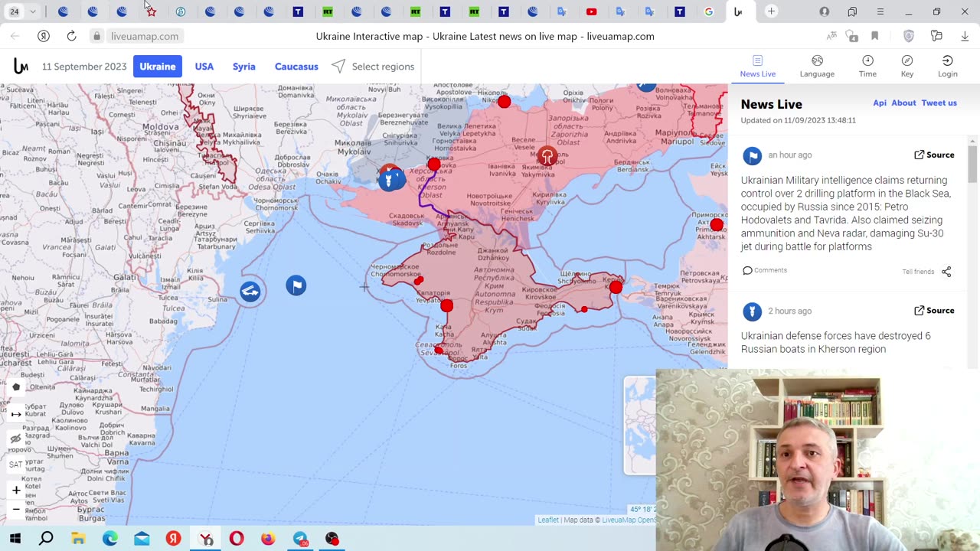The height and width of the screenshot is (551, 980).
Task: Bookmark this page with bookmark icon
Action: pos(874,36)
